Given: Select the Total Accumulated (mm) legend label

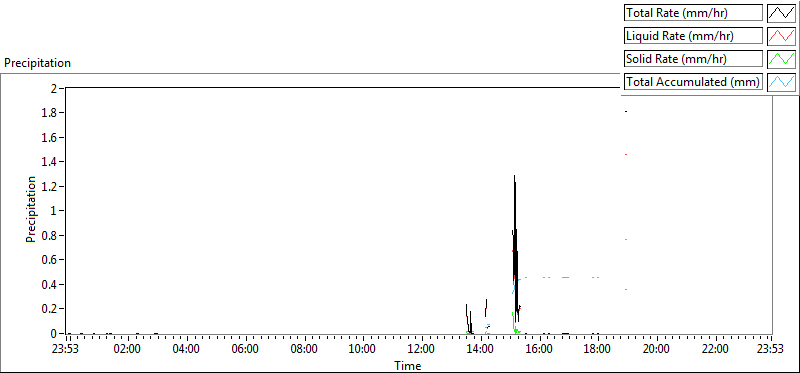Looking at the screenshot, I should point(693,82).
